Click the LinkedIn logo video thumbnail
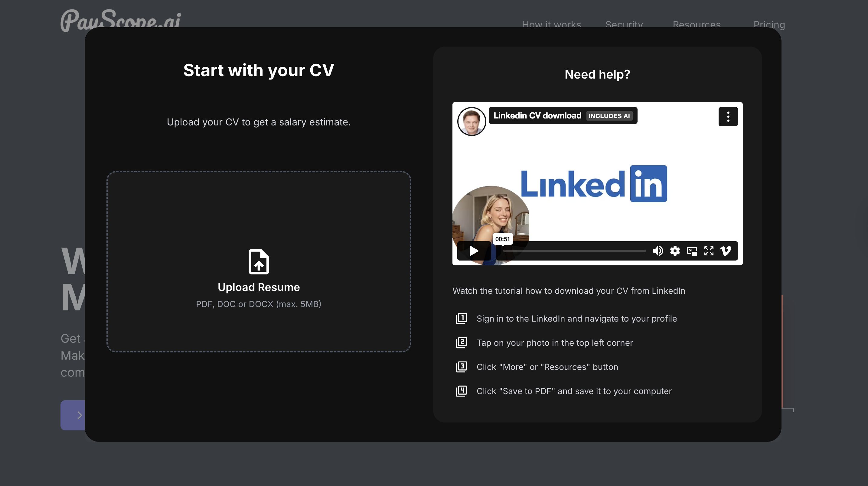 pyautogui.click(x=594, y=184)
